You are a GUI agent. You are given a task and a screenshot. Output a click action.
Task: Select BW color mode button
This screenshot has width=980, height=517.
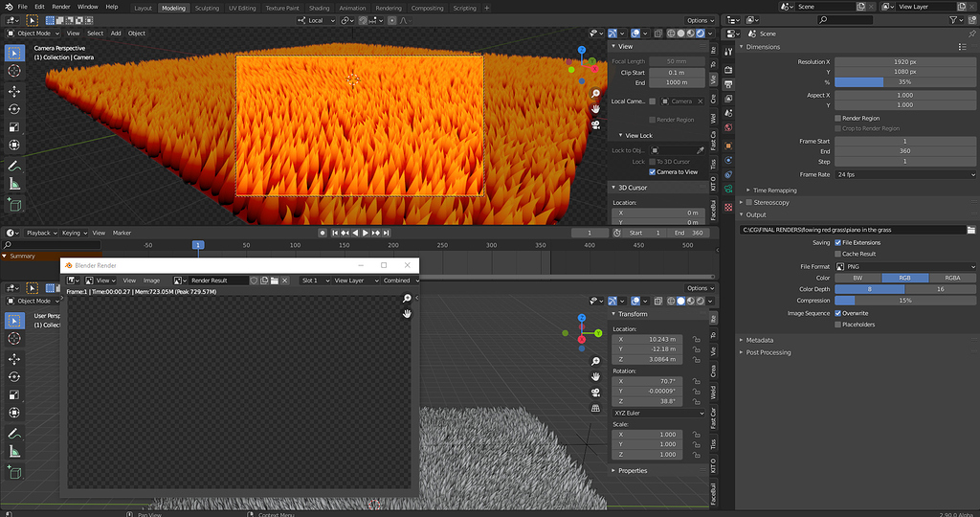point(858,278)
